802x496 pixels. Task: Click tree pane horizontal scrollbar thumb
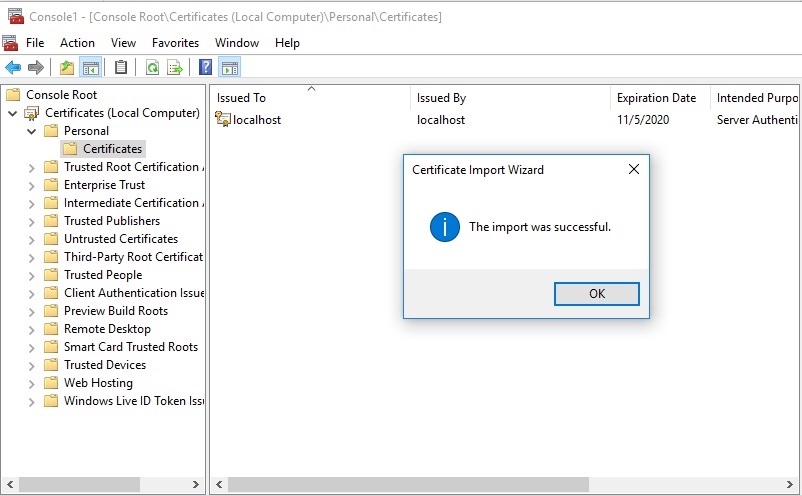pos(79,484)
